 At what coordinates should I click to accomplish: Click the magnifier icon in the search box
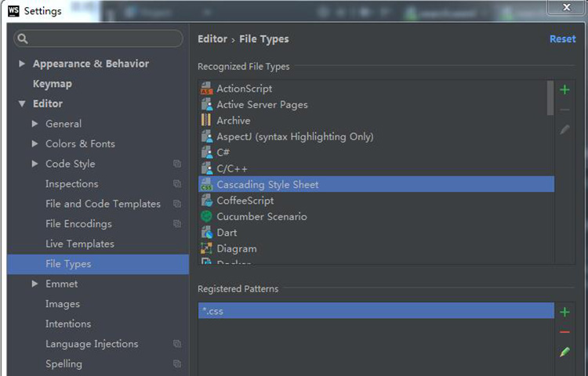click(23, 38)
